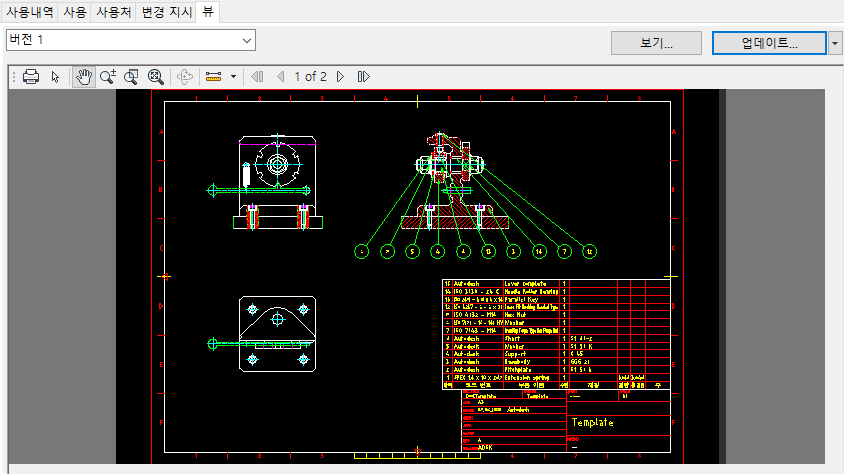Go to the previous sheet

tap(280, 77)
